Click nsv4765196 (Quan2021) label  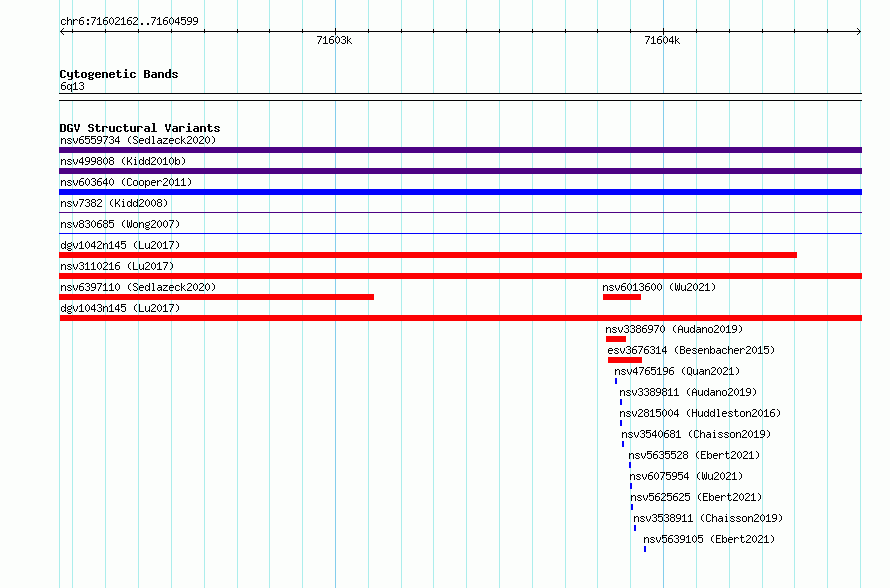point(677,371)
